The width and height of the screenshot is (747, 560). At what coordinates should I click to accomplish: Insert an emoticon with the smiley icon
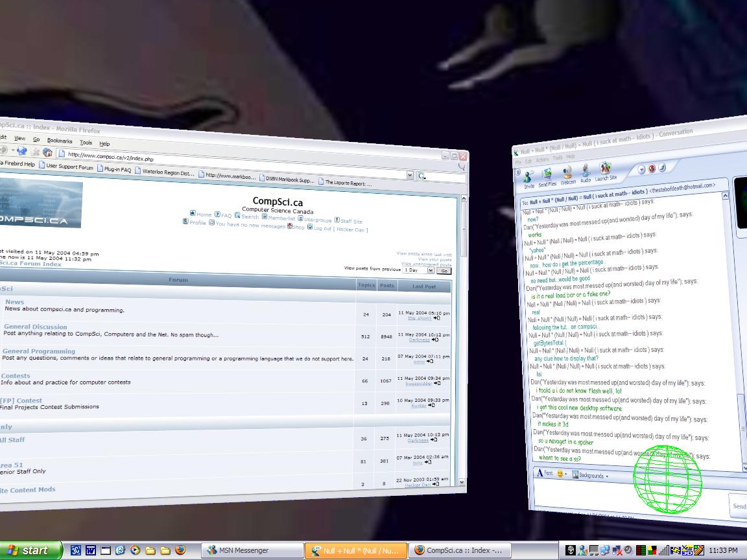click(x=560, y=474)
